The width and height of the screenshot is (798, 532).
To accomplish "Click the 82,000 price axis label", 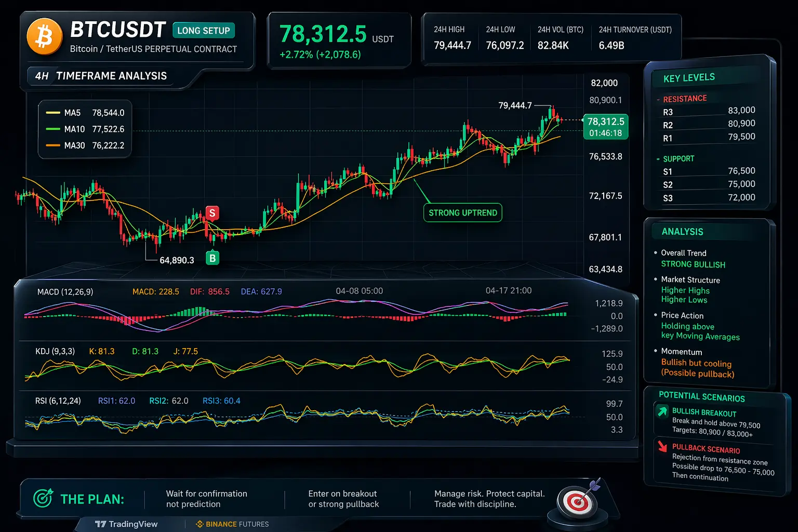I will [x=604, y=83].
